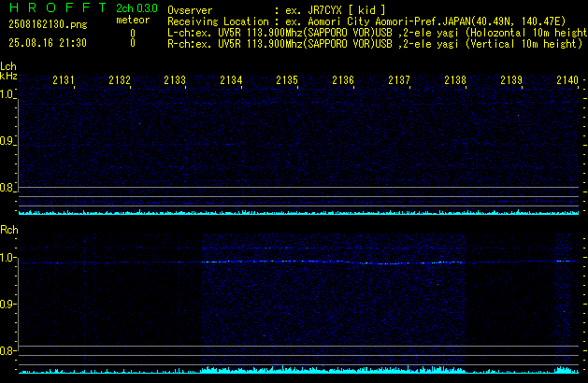Select the 2138 time marker
Screen dimensions: 588x383
coord(455,80)
